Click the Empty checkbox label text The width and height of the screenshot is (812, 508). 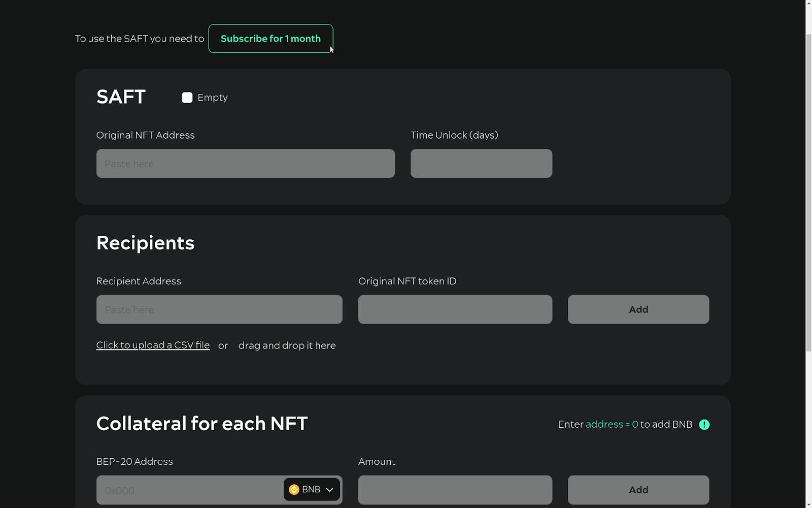213,98
